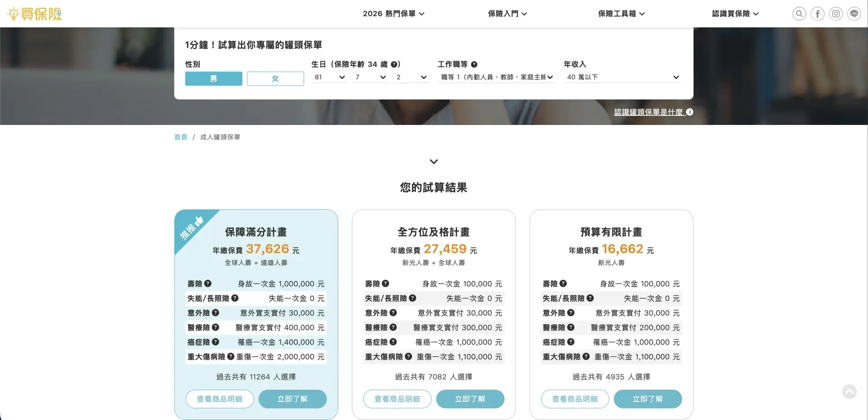Image resolution: width=868 pixels, height=420 pixels.
Task: Click 重大傷病險 help icon in 保障滿分計畫
Action: click(231, 356)
